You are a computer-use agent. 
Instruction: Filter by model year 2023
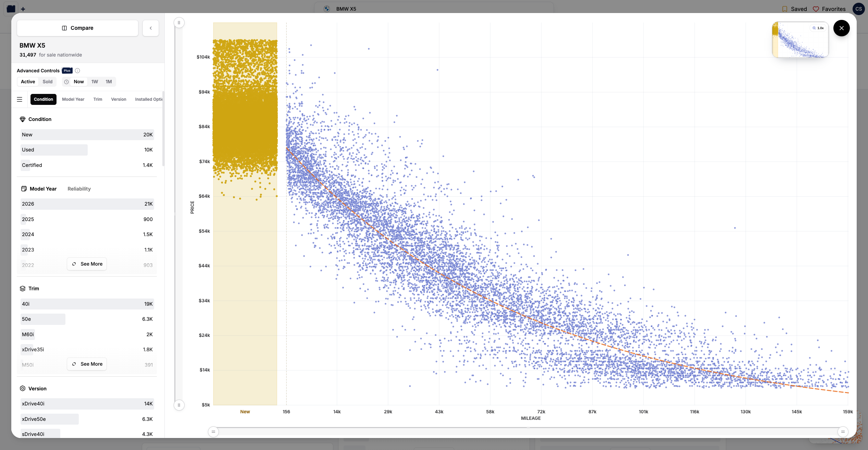(x=87, y=250)
